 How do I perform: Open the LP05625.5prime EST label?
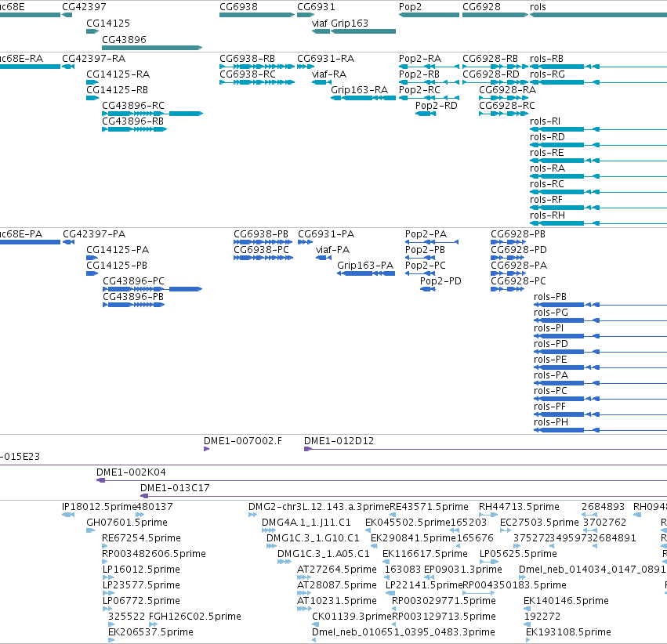[x=518, y=554]
